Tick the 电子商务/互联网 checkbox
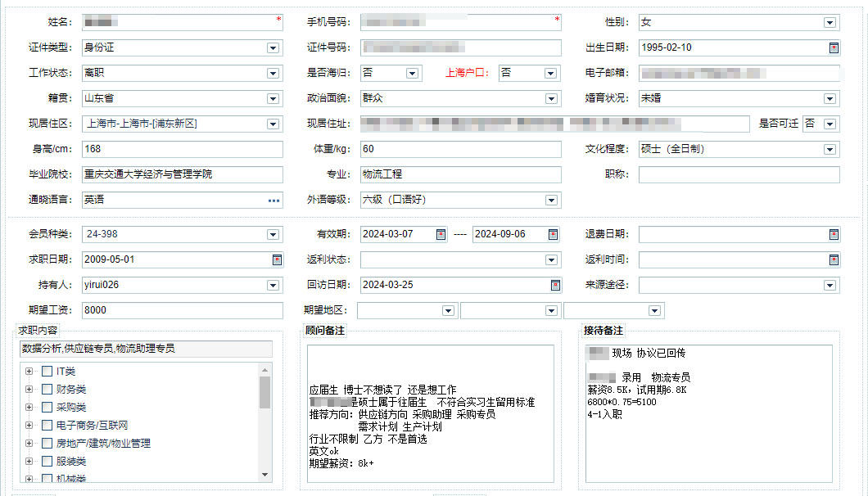Image resolution: width=868 pixels, height=496 pixels. 47,425
